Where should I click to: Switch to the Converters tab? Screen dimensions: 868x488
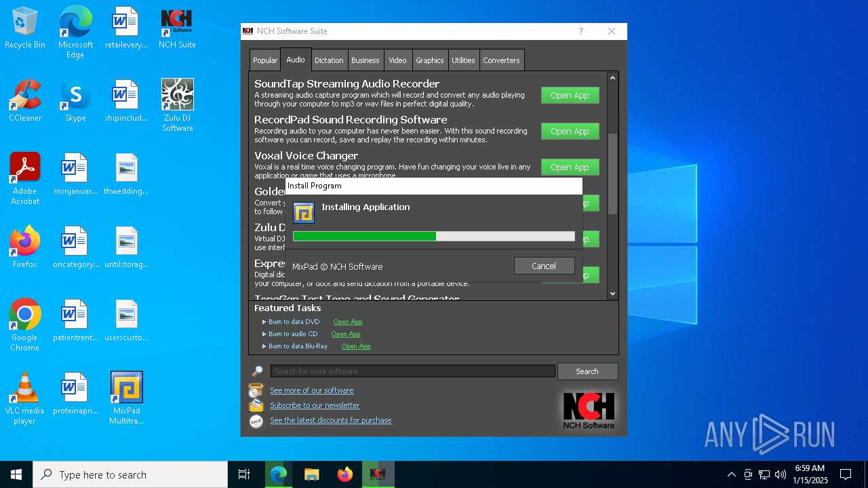pyautogui.click(x=501, y=60)
